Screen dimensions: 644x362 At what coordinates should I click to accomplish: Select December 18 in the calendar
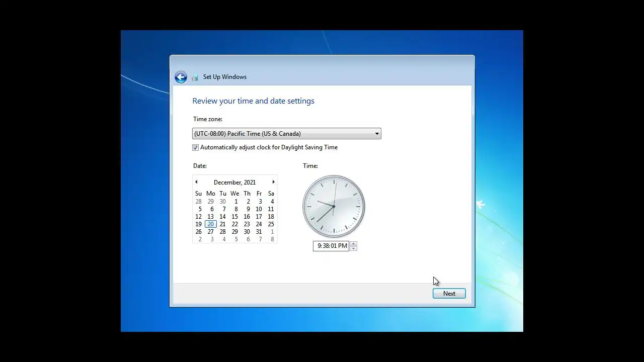(271, 217)
